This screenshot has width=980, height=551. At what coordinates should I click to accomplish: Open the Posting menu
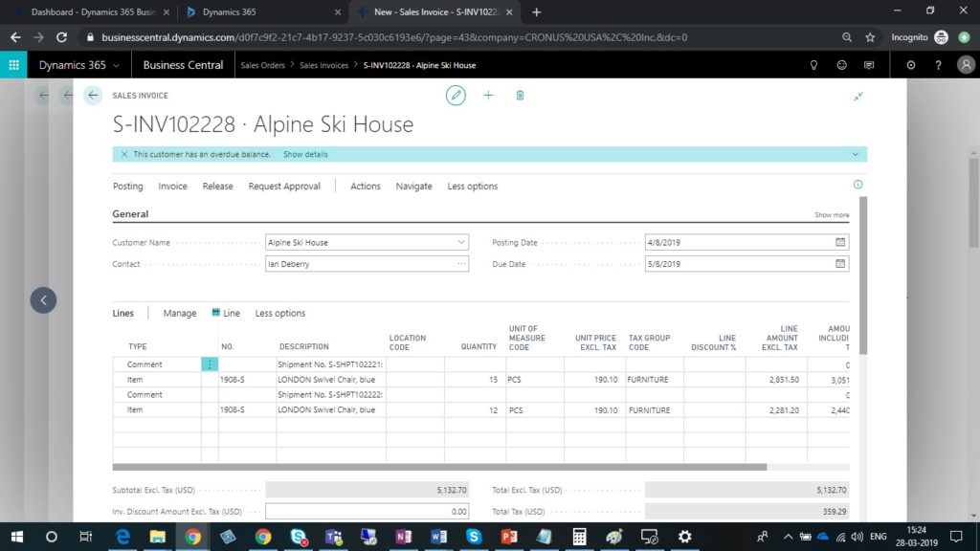coord(127,187)
